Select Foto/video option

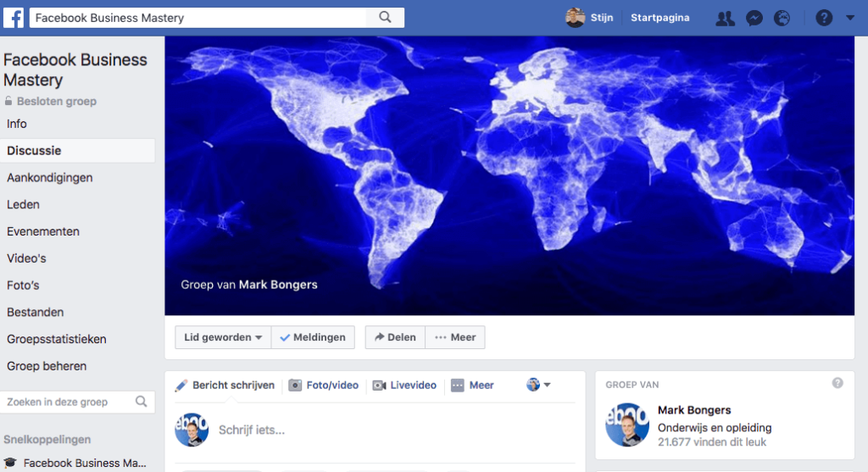coord(332,385)
